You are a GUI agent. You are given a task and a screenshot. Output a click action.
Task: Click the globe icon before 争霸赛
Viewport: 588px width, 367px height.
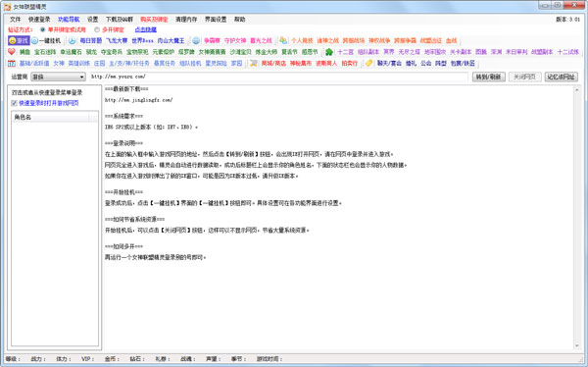click(196, 40)
